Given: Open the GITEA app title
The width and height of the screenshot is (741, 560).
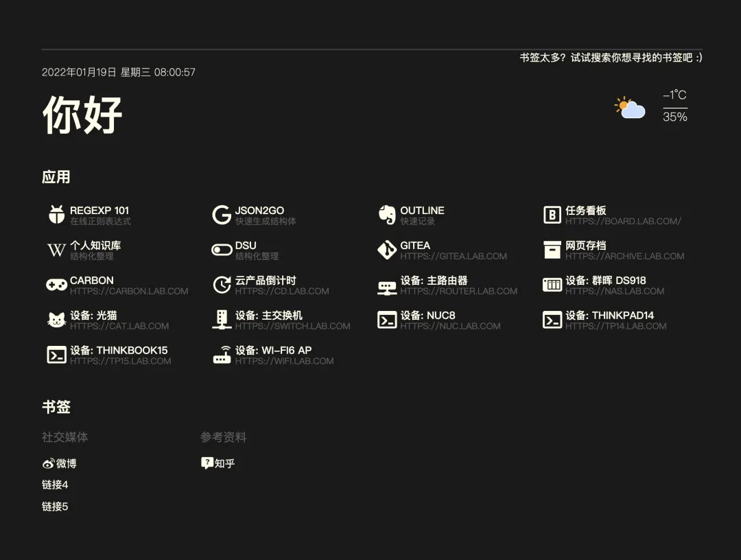Looking at the screenshot, I should 415,245.
